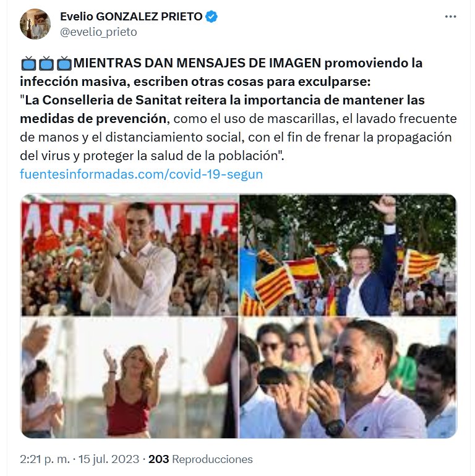
Task: Open the 203 view count number
Action: (158, 459)
